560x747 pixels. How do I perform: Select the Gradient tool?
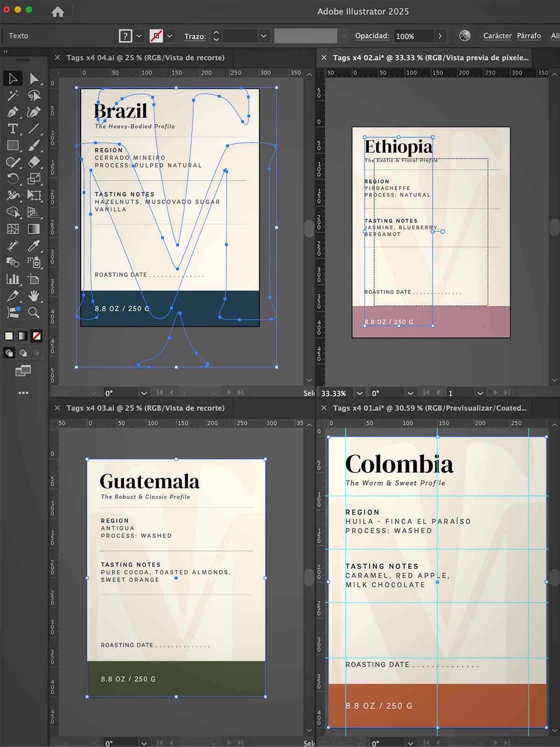click(x=34, y=229)
